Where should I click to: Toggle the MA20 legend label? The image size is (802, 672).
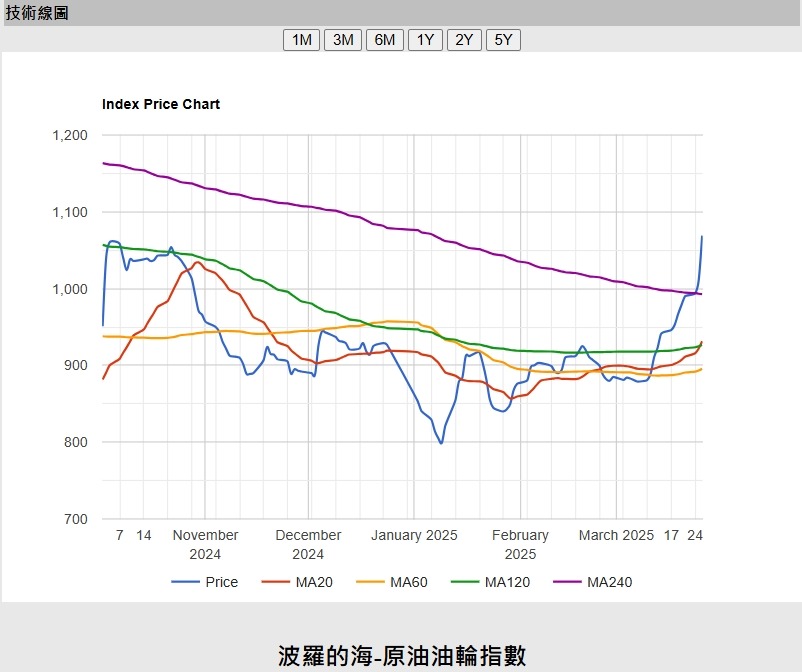pos(314,582)
